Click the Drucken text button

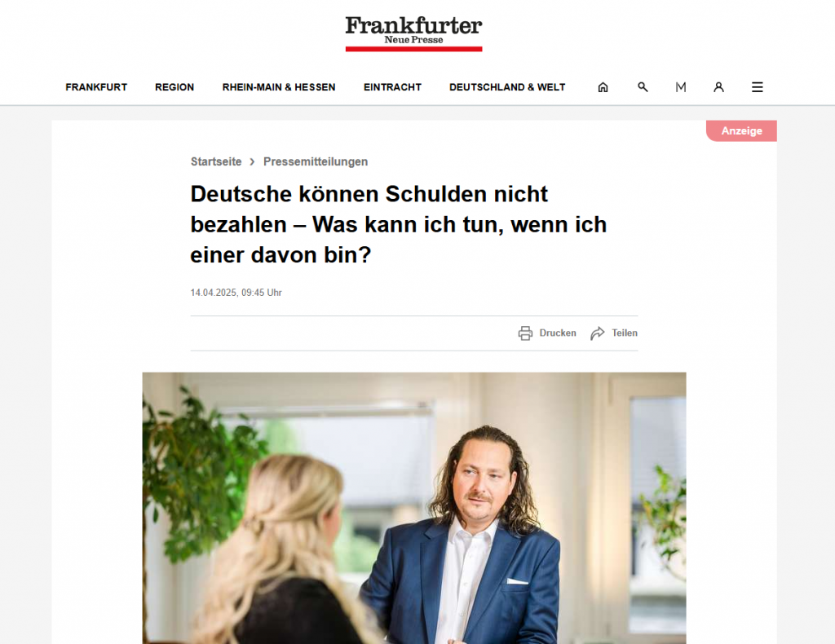click(x=558, y=333)
